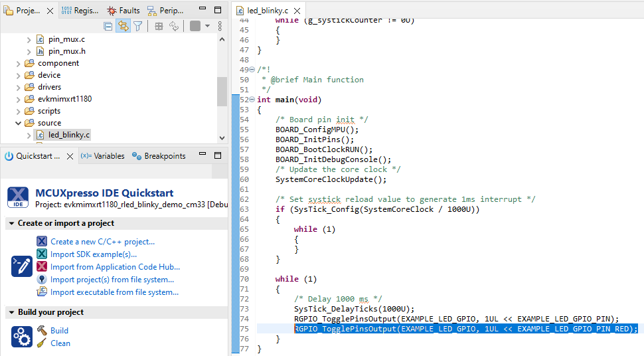
Task: Click Import executable from file system link
Action: coord(114,292)
